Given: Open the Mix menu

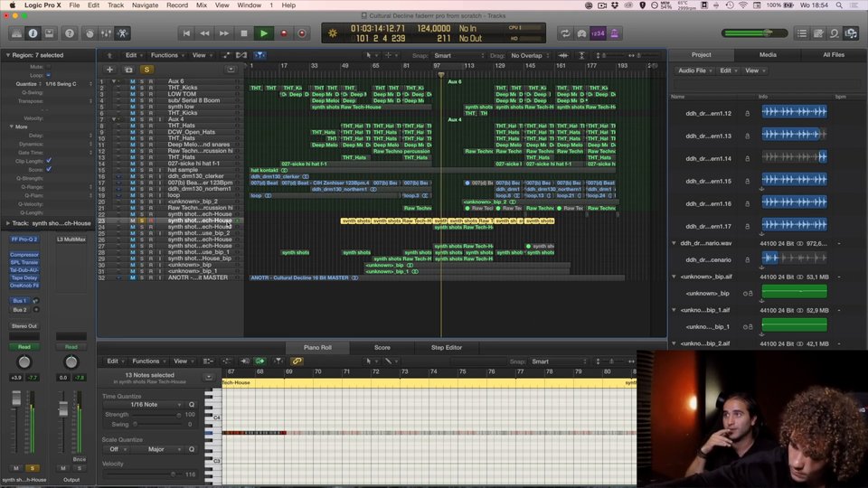Looking at the screenshot, I should coord(202,5).
